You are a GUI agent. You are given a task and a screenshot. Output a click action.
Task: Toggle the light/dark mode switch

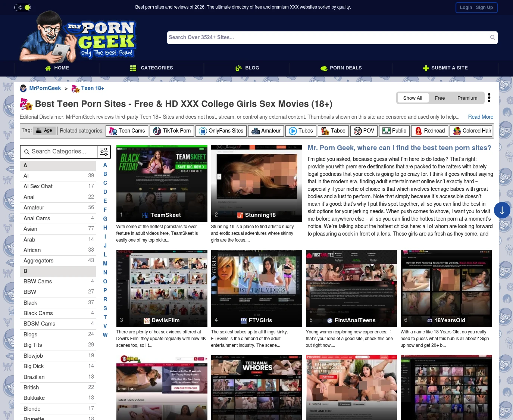(x=22, y=7)
